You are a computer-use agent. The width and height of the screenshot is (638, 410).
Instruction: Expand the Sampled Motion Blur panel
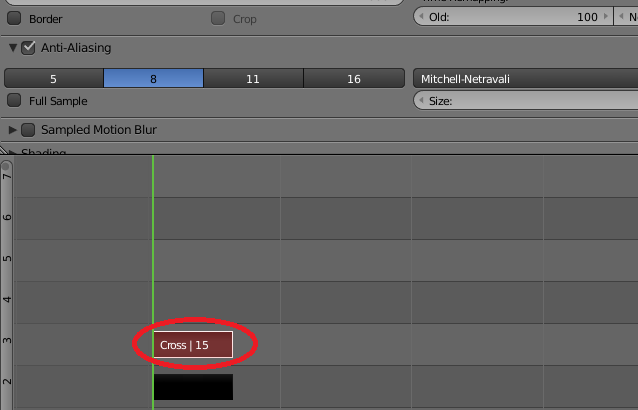[x=13, y=130]
